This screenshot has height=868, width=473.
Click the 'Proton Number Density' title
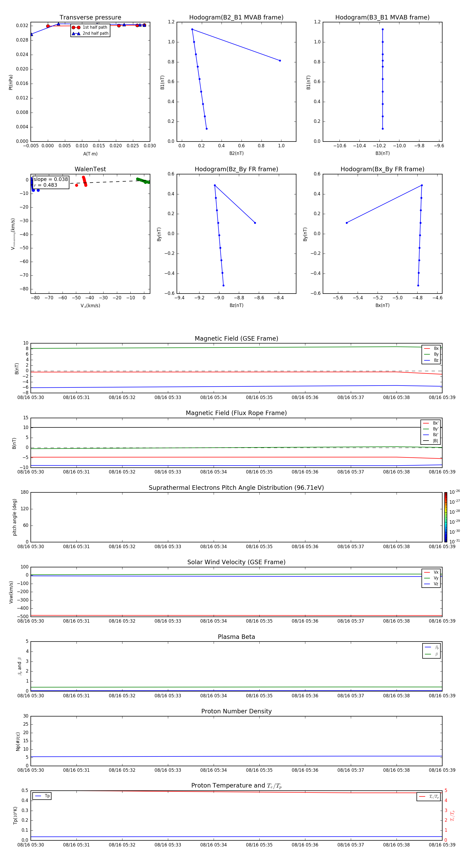pos(236,711)
